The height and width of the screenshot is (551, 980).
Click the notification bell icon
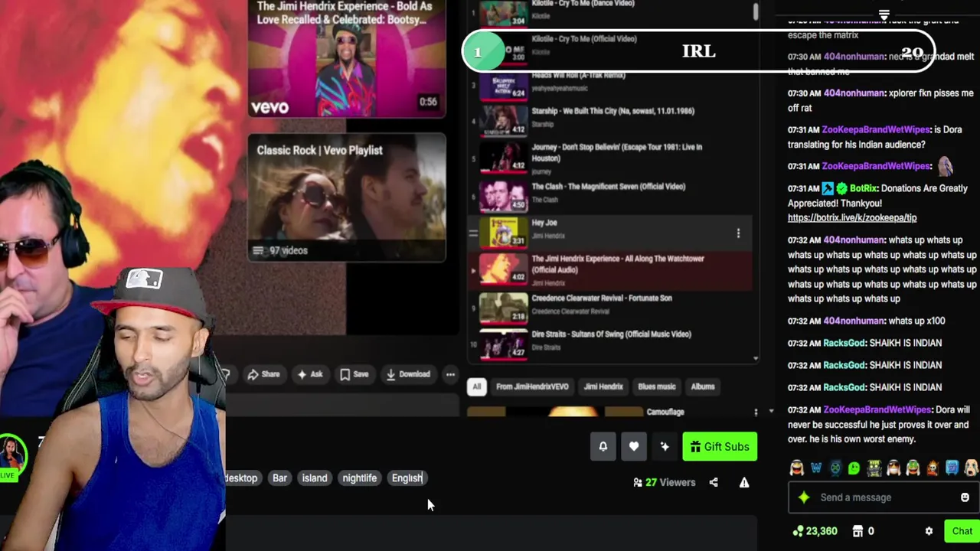click(603, 446)
